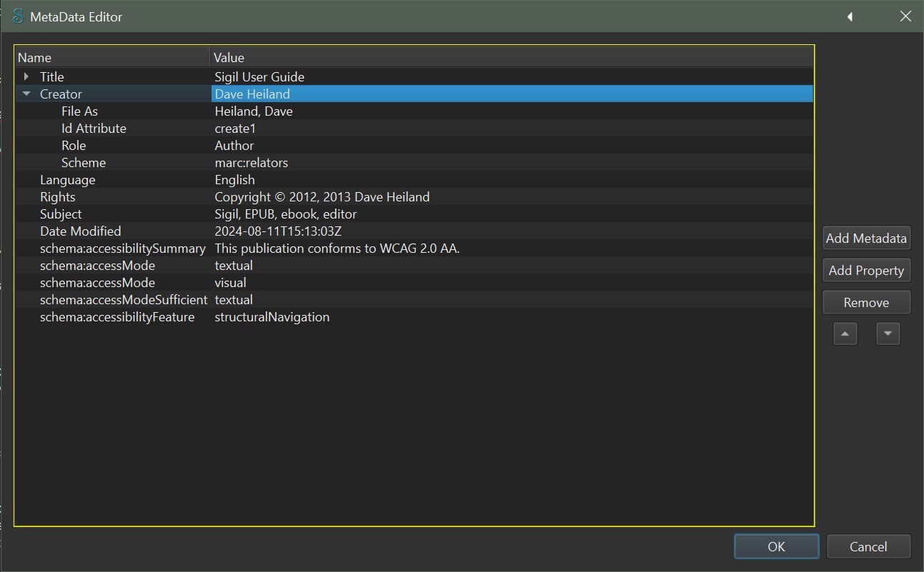
Task: Select the Date Modified metadata row
Action: coord(414,231)
